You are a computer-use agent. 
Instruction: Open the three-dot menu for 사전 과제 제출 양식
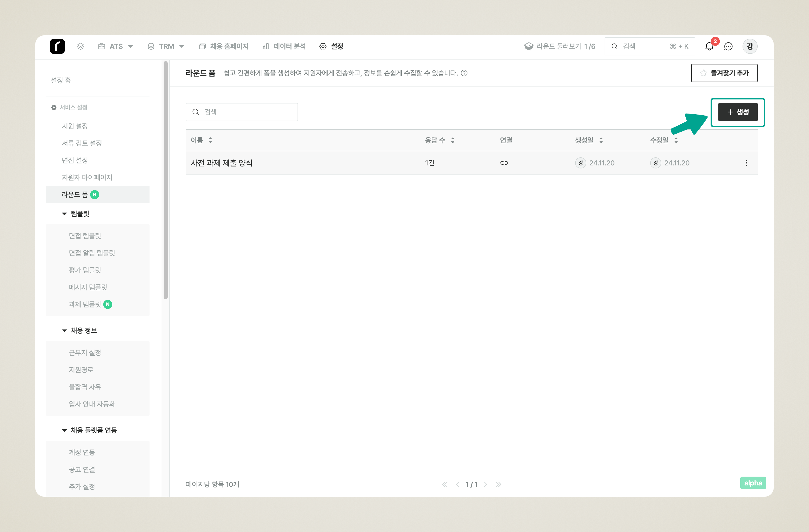pos(746,163)
